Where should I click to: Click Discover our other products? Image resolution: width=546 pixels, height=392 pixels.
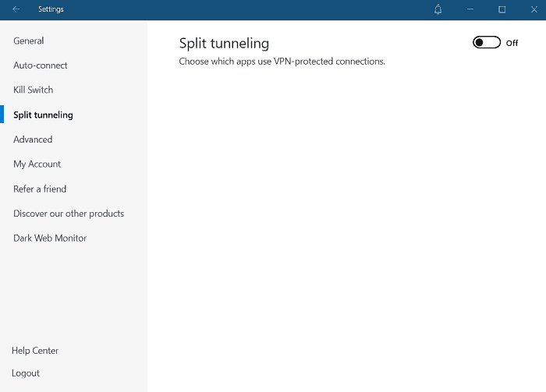69,214
